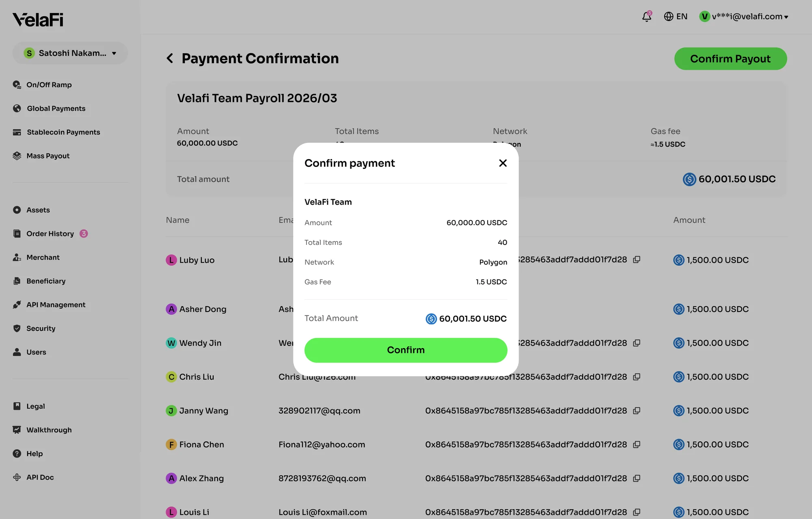This screenshot has height=519, width=812.
Task: Click the Confirm Payout button
Action: click(x=730, y=59)
